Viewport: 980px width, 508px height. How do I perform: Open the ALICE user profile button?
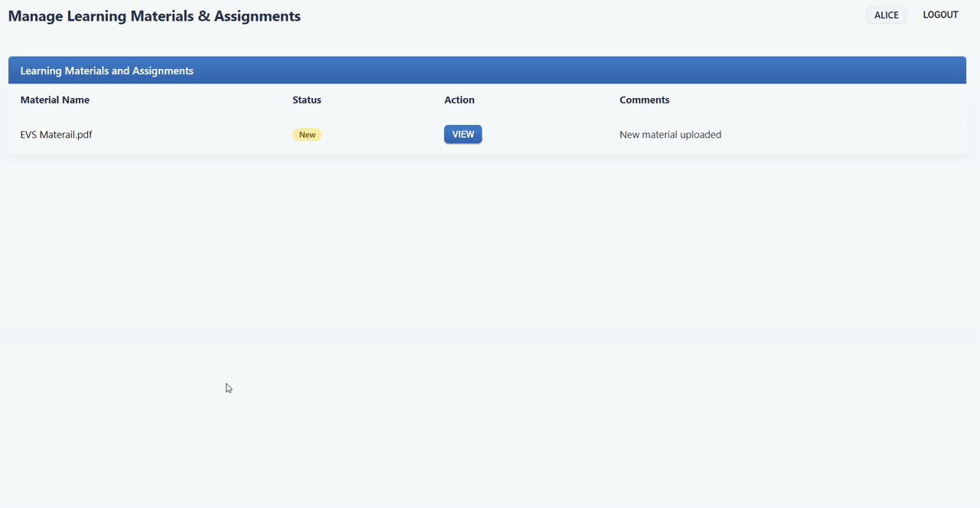[886, 15]
